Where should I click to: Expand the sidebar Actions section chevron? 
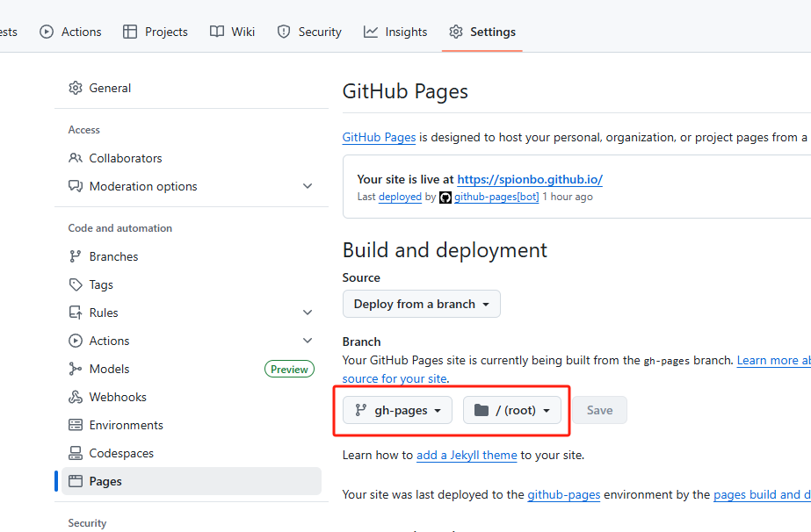(x=308, y=341)
